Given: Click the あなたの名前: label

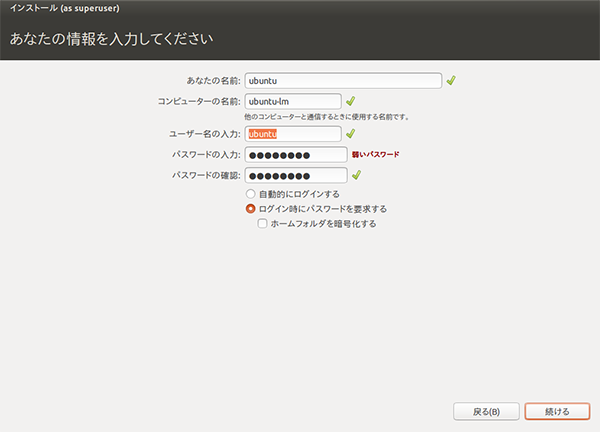Looking at the screenshot, I should (214, 81).
